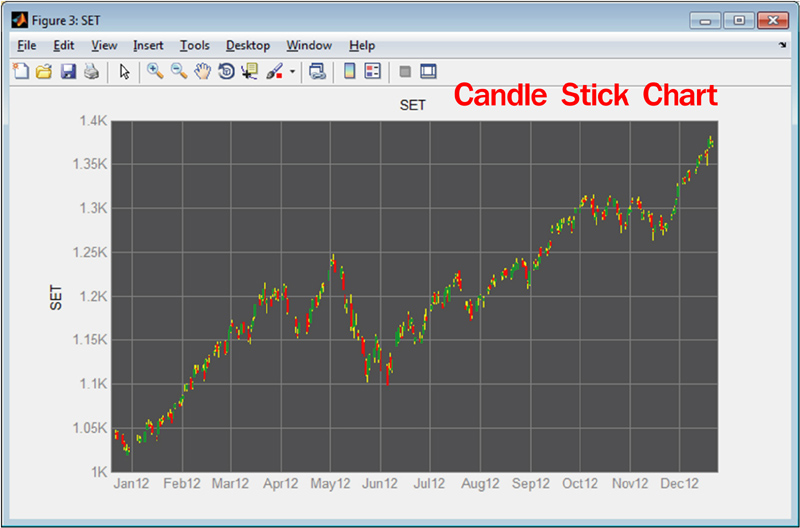Open the File menu

tap(27, 45)
